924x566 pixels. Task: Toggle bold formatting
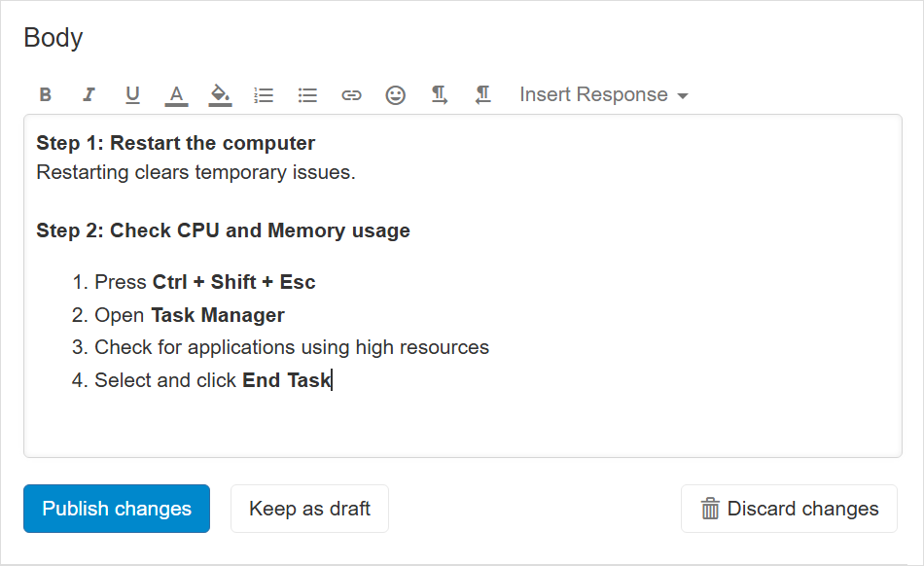tap(46, 94)
